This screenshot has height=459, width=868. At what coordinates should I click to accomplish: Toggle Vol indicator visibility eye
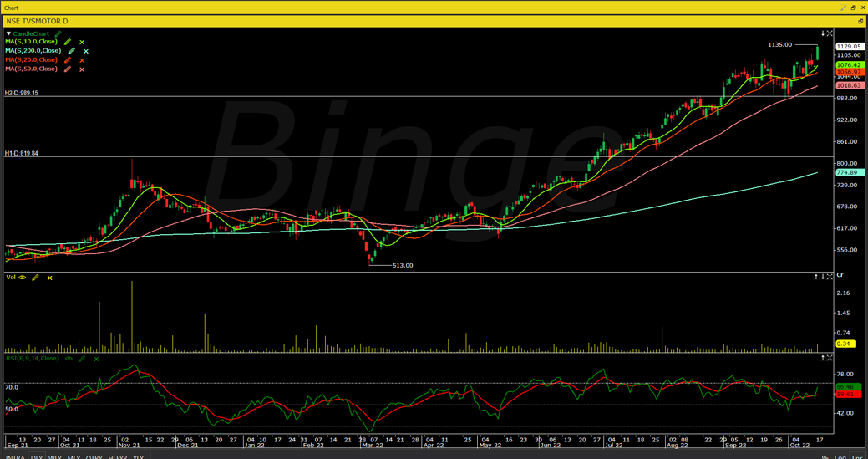click(x=23, y=278)
